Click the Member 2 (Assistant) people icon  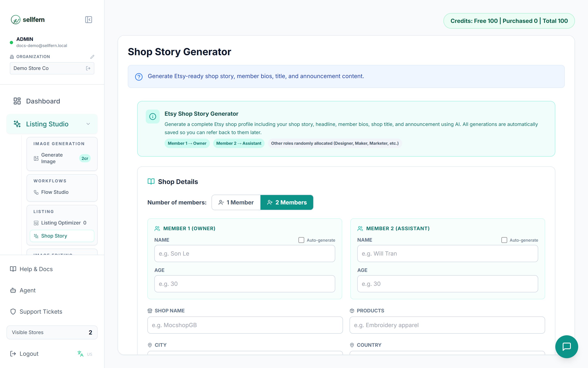pyautogui.click(x=360, y=229)
